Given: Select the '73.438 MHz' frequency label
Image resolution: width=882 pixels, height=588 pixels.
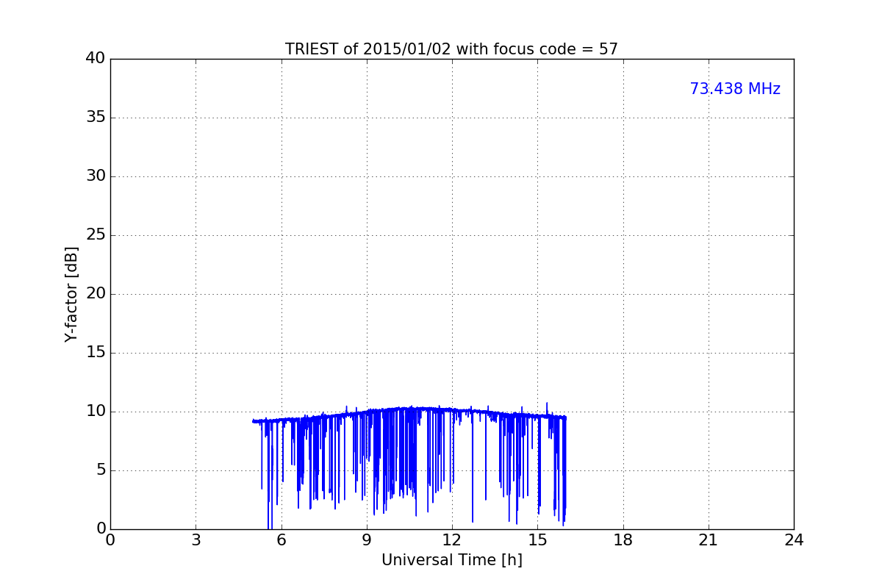Looking at the screenshot, I should click(x=735, y=89).
